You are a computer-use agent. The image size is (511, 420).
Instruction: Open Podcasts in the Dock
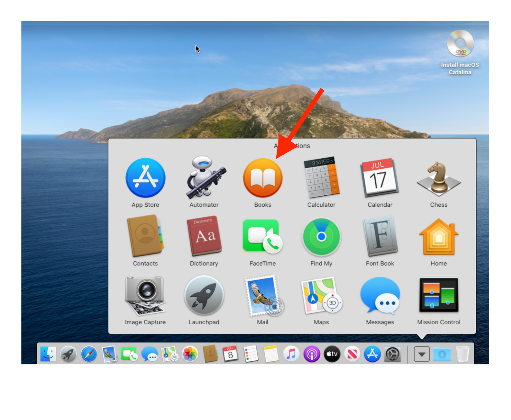point(311,354)
